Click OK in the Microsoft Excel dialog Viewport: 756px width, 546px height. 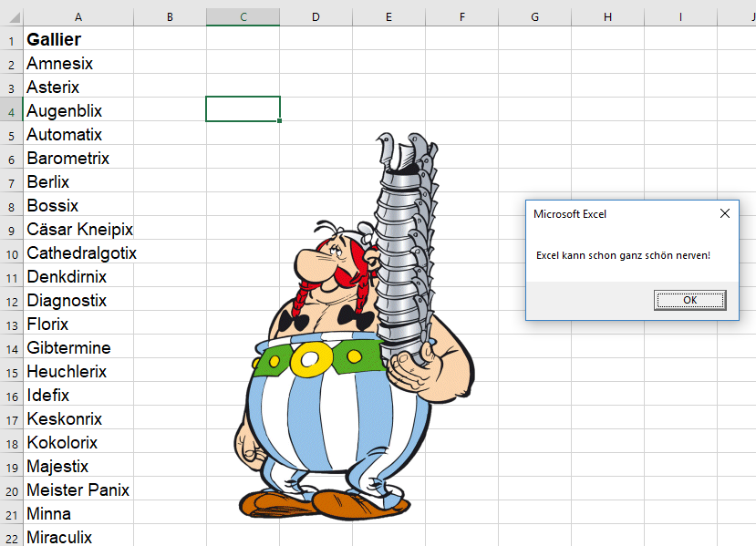(x=689, y=300)
